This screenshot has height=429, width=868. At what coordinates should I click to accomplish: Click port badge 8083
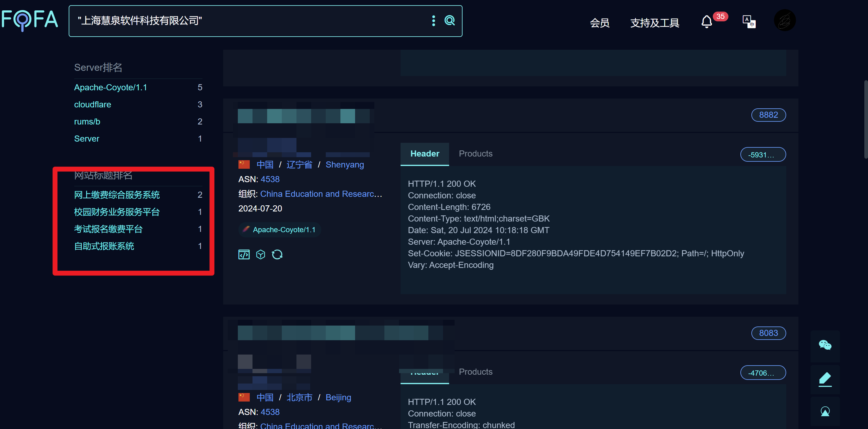pos(768,333)
